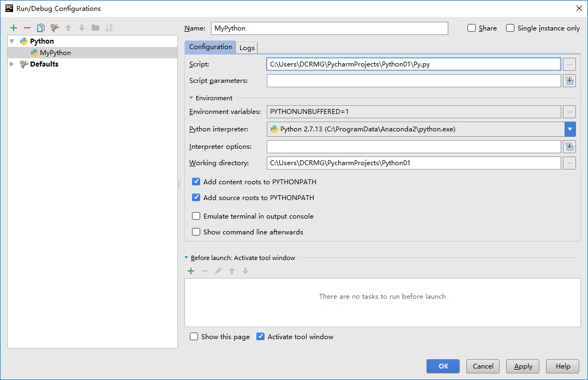The height and width of the screenshot is (380, 588).
Task: Open Help for this dialog
Action: coord(562,366)
